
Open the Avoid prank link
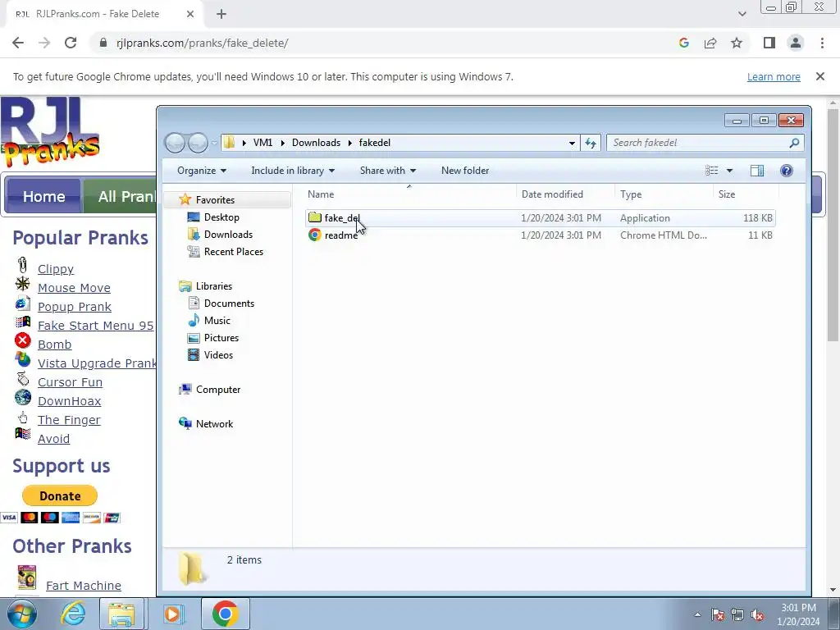click(53, 439)
